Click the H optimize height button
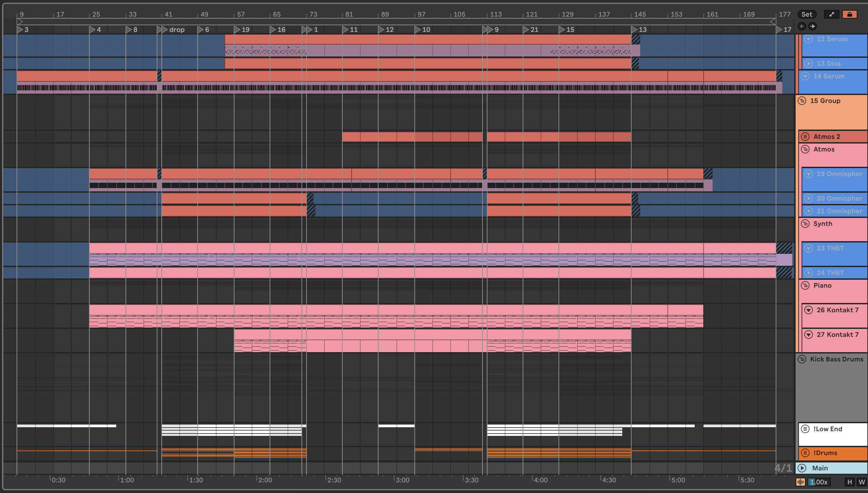 [849, 482]
